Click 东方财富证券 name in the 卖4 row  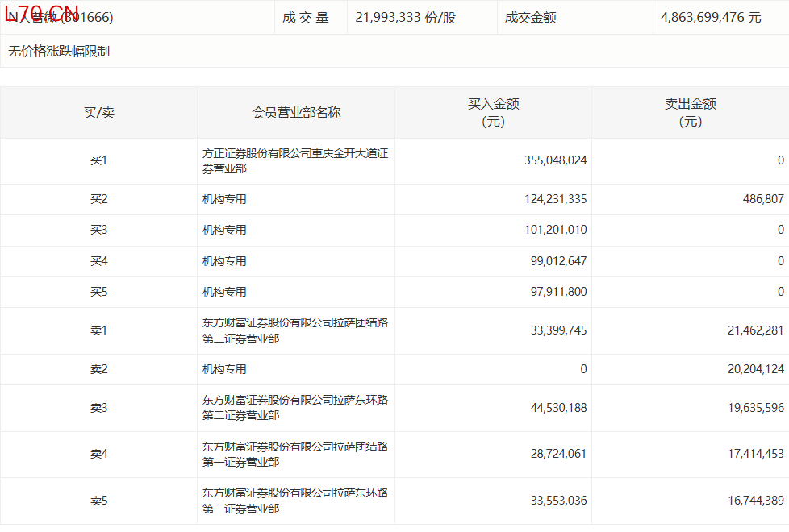295,454
